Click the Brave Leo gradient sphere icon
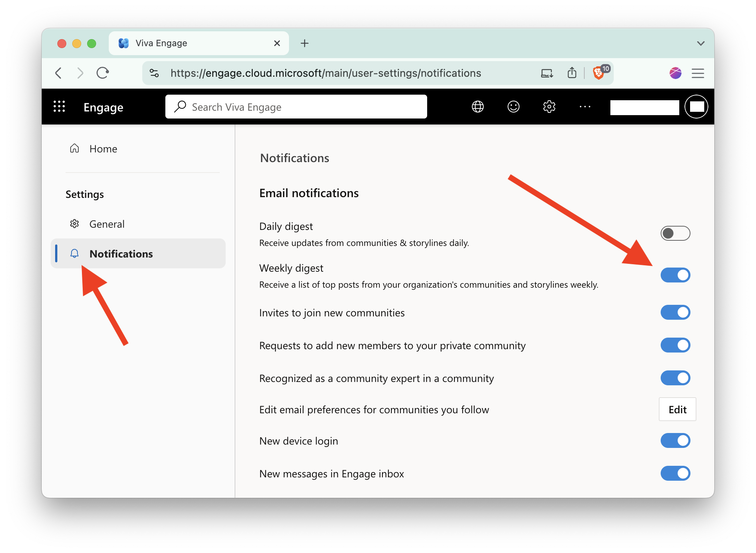Viewport: 756px width, 553px height. click(x=675, y=73)
